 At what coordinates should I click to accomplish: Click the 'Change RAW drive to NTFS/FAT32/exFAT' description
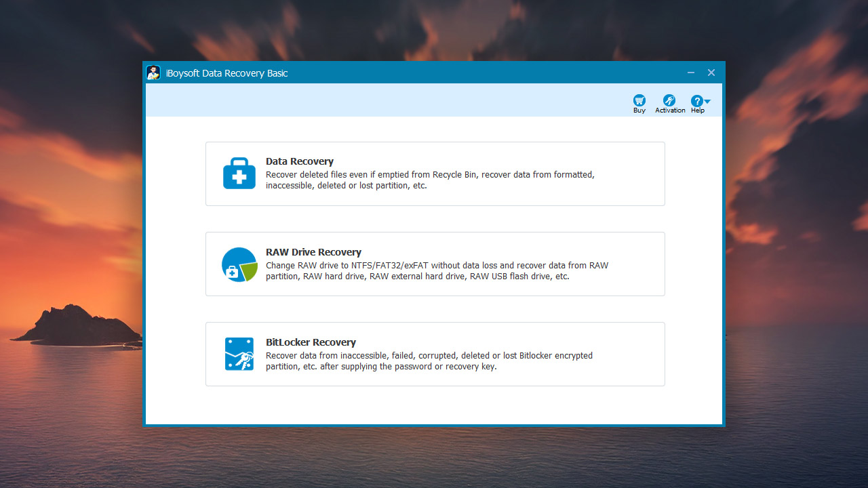click(x=437, y=270)
